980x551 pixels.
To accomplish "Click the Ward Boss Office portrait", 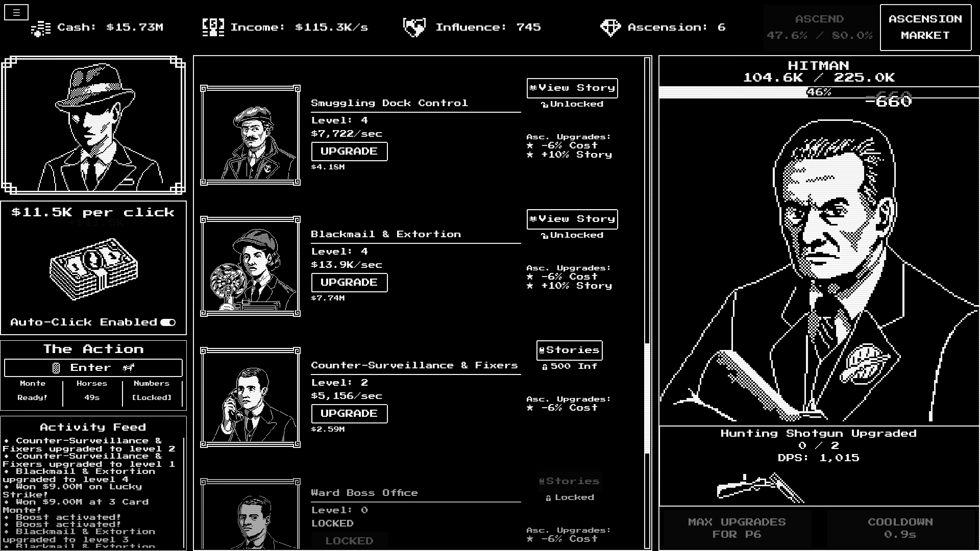I will (x=251, y=514).
